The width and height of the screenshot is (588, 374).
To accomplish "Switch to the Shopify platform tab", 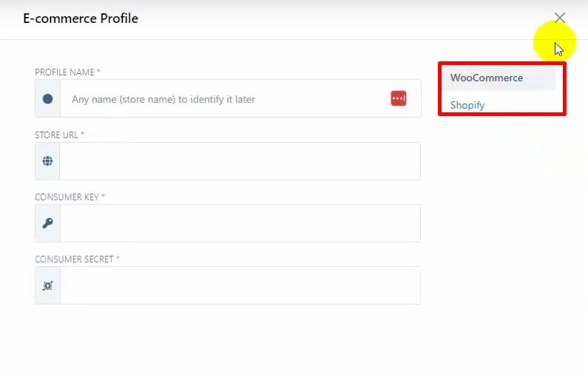I will pos(467,105).
